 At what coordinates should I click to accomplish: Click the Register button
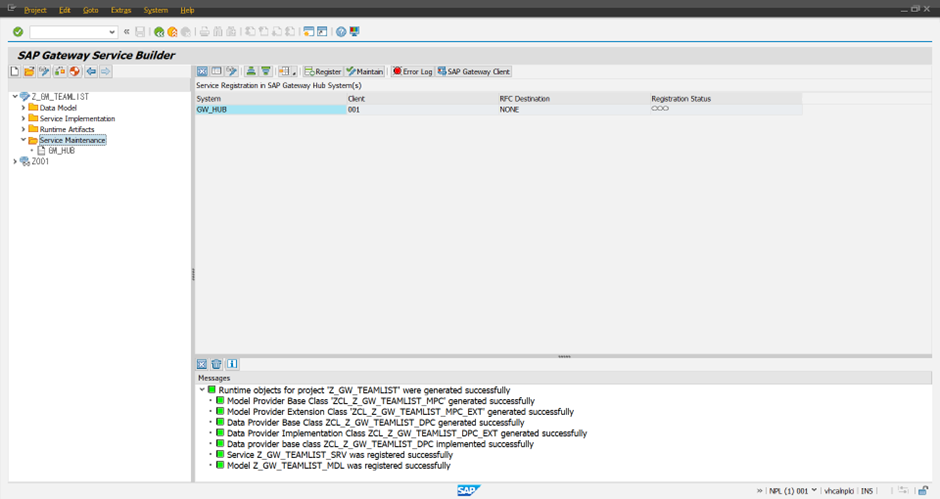tap(323, 71)
